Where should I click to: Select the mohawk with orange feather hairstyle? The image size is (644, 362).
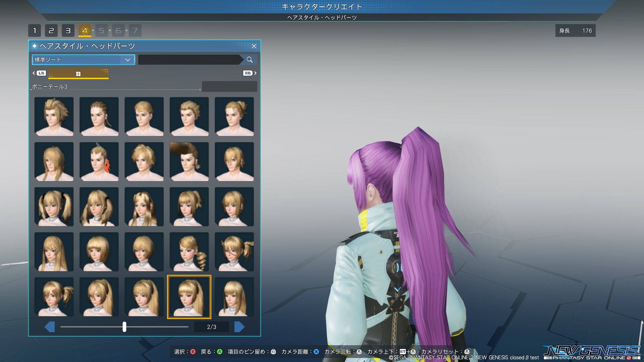99,162
